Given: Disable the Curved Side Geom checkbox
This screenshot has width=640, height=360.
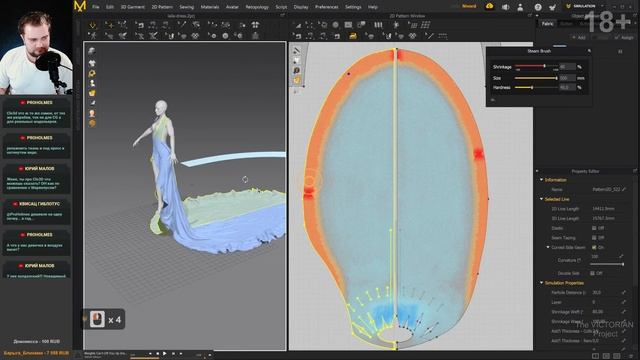Looking at the screenshot, I should tap(594, 247).
